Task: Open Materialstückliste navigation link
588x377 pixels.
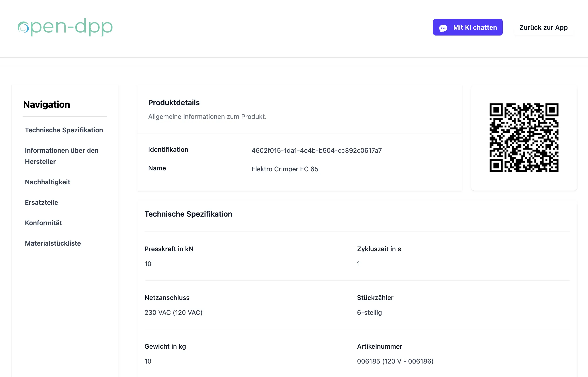Action: point(53,243)
